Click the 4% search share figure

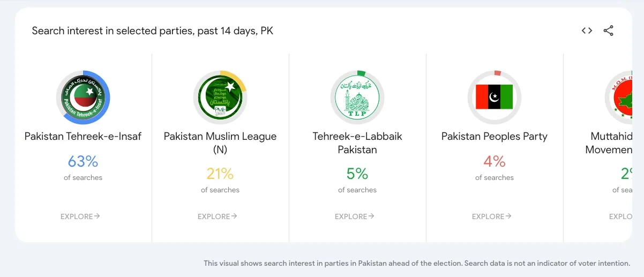pos(495,161)
